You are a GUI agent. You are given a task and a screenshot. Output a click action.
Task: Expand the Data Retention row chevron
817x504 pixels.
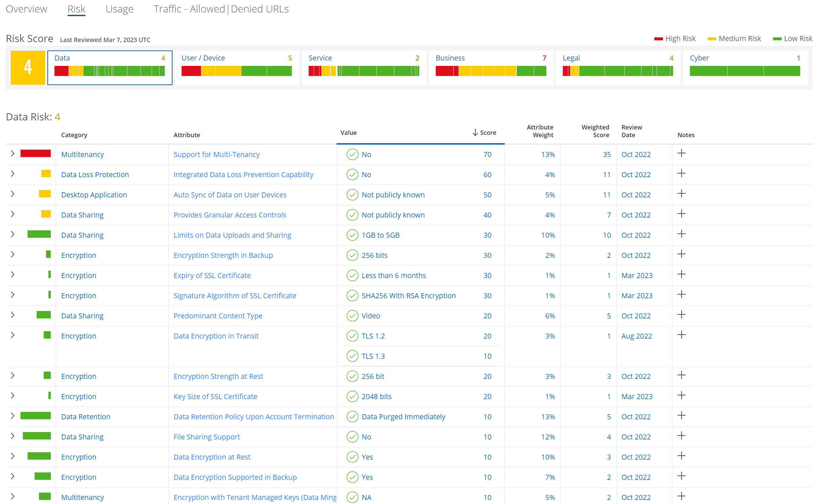point(12,416)
